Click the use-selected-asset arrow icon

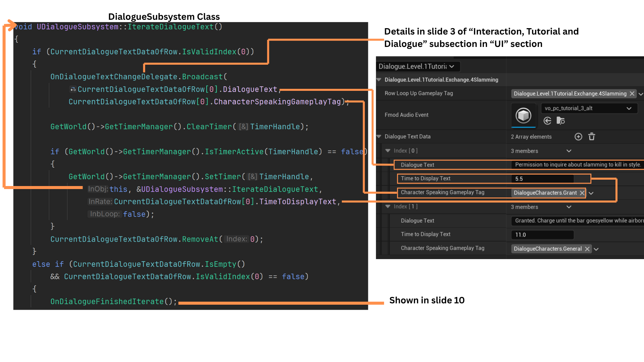point(547,121)
